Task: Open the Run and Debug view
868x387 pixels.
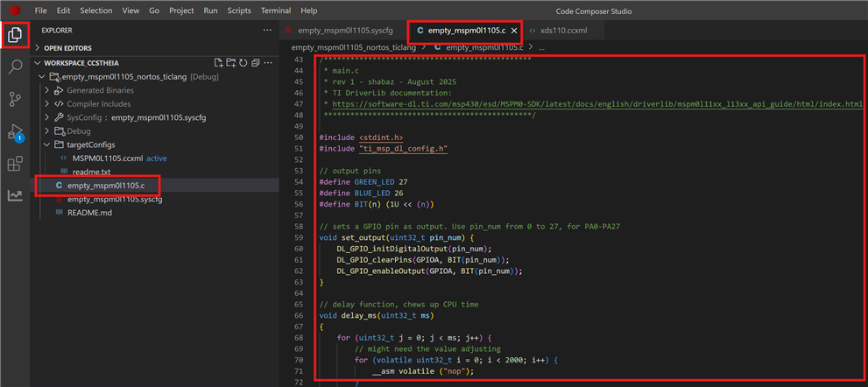Action: pyautogui.click(x=15, y=132)
